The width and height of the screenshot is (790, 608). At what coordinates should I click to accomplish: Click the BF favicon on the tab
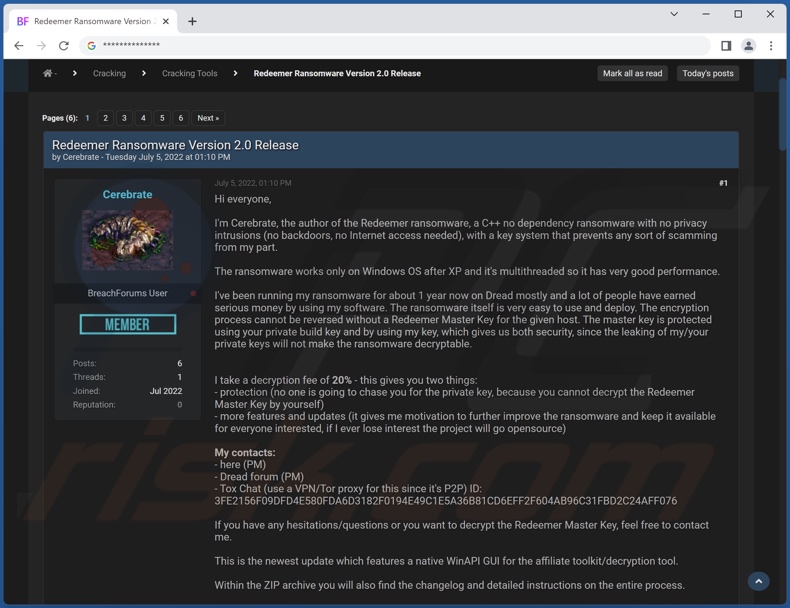23,21
